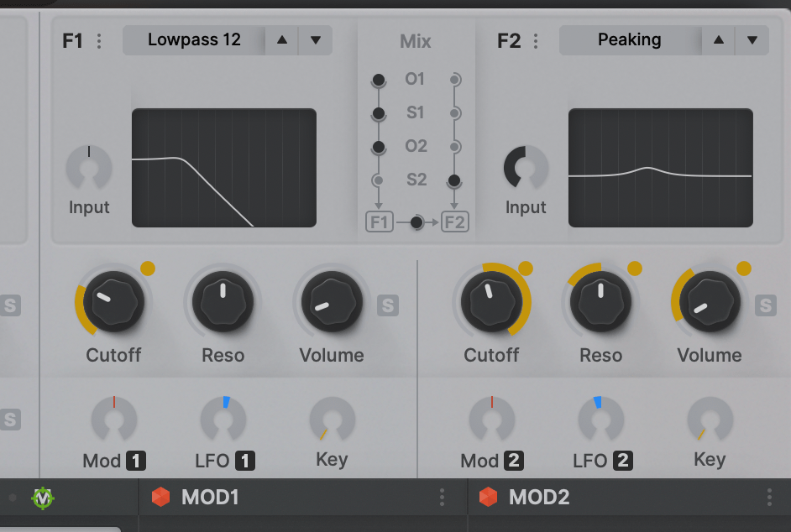Image resolution: width=791 pixels, height=532 pixels.
Task: Click the F1 Reso knob
Action: tap(223, 302)
